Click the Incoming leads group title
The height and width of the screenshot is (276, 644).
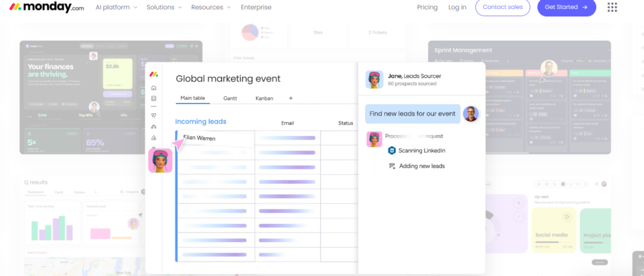(x=201, y=121)
